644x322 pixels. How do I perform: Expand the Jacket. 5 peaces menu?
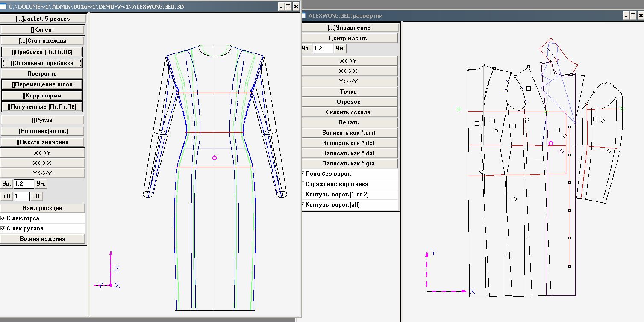pos(43,18)
